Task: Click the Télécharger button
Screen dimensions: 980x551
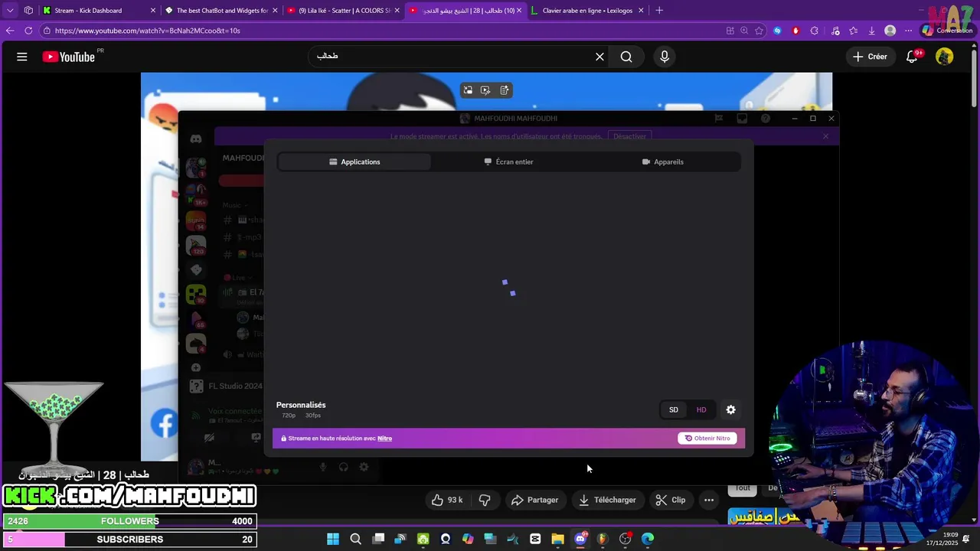Action: tap(607, 500)
